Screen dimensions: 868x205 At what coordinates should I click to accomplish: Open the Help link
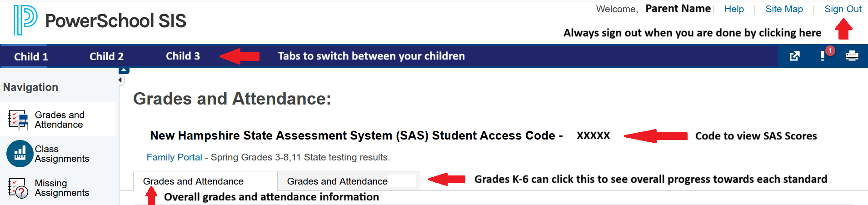734,9
